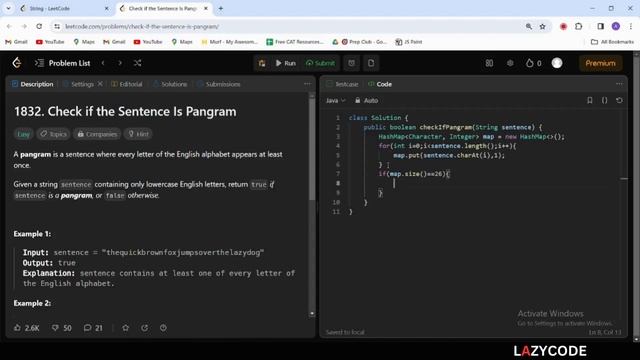Format code with braces icon
This screenshot has height=360, width=640.
tap(604, 100)
